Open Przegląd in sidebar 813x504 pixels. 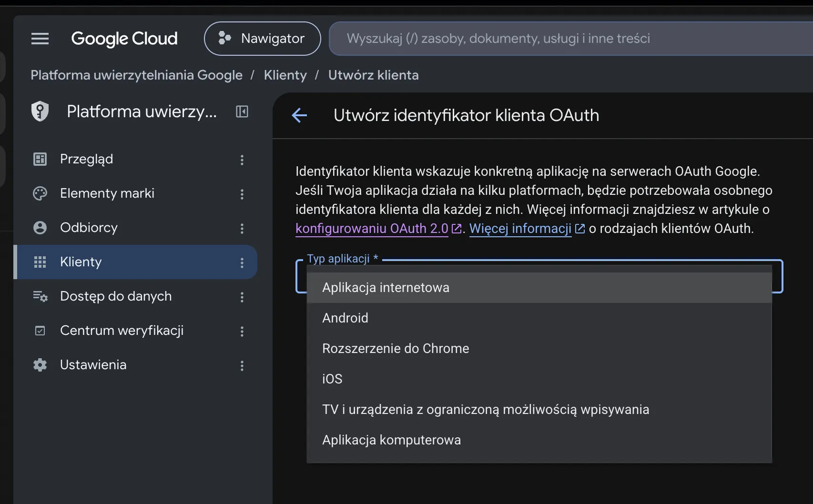(x=135, y=159)
